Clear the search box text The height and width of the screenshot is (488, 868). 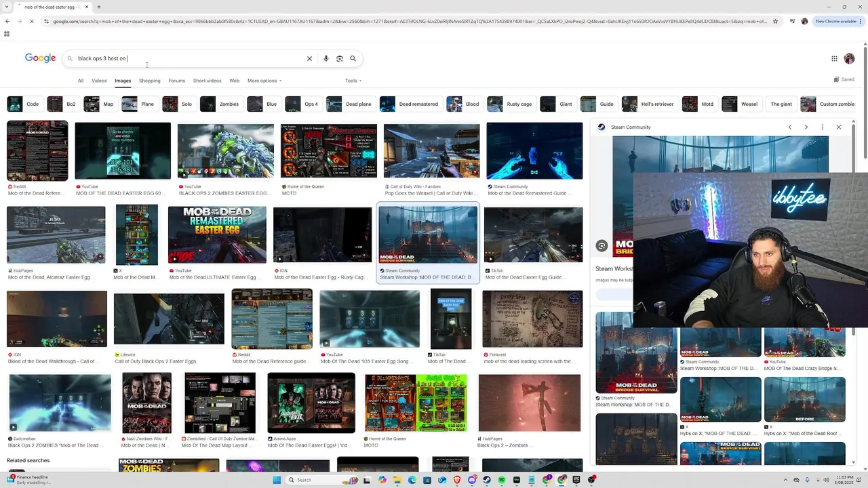[x=309, y=58]
